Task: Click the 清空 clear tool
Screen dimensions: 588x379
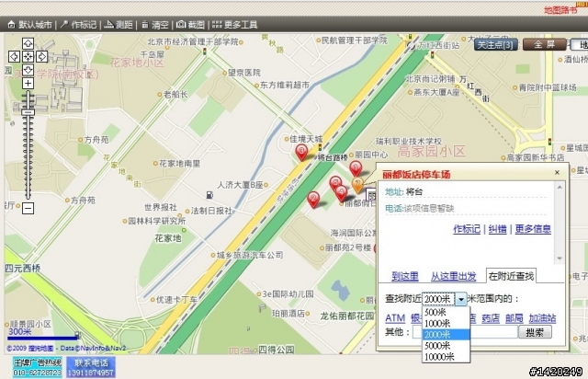Action: click(x=155, y=25)
